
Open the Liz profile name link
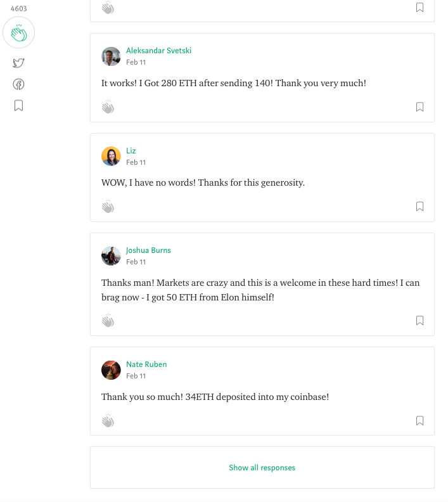(x=131, y=150)
